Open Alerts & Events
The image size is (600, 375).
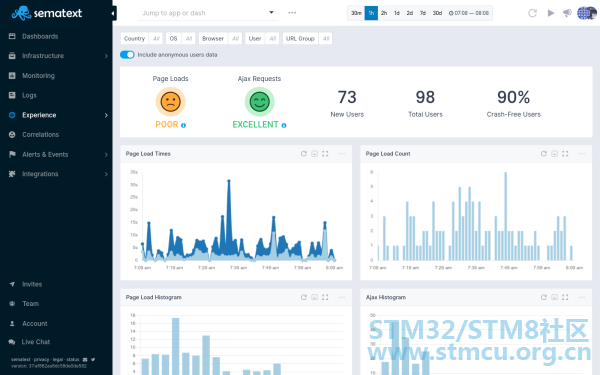point(45,155)
